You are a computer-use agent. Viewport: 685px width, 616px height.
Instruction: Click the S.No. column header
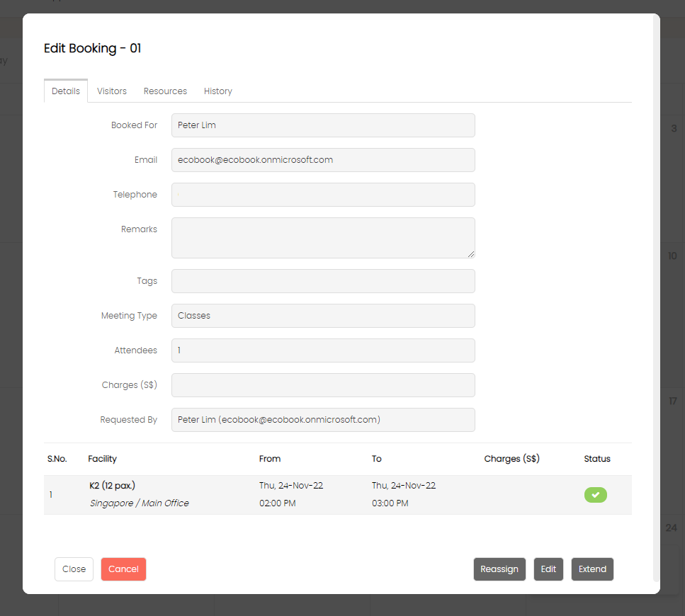(x=57, y=458)
